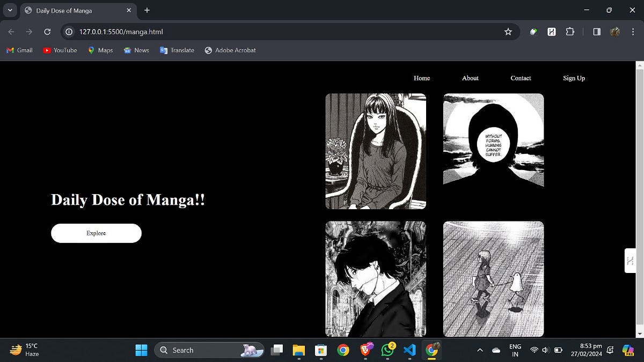Screen dimensions: 644x362
Task: Open Microsoft Store from taskbar
Action: (320, 350)
